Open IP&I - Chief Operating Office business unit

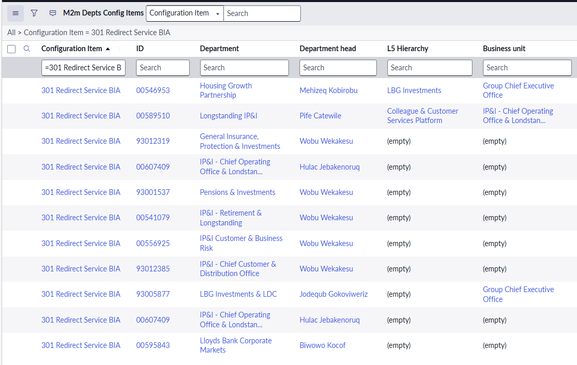(x=518, y=116)
